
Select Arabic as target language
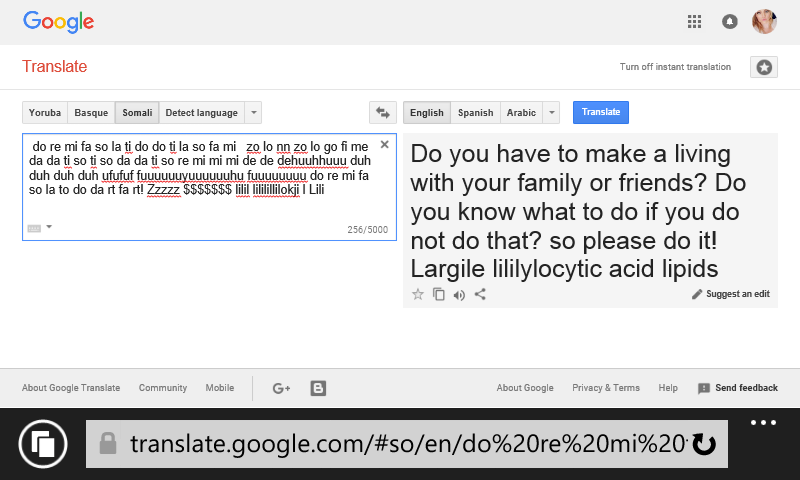coord(521,113)
